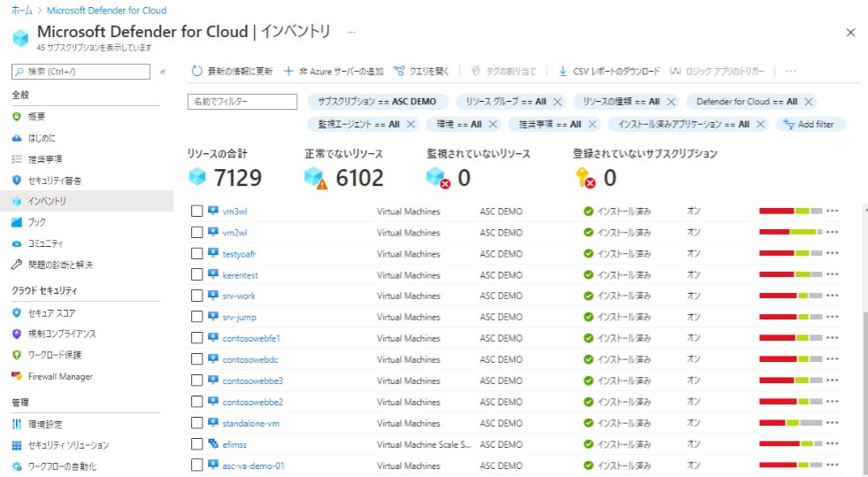This screenshot has height=477, width=868.
Task: Click the shield icon beside セキュリティ警告
Action: click(x=17, y=181)
